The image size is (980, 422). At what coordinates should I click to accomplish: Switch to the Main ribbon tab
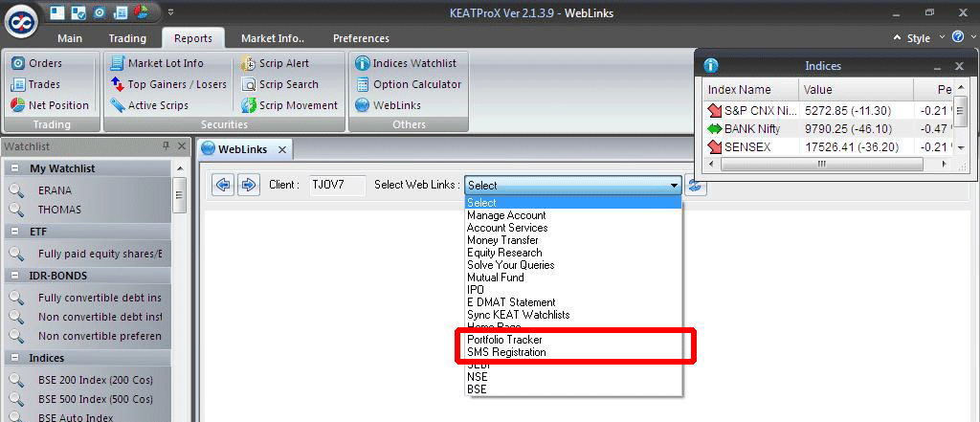[69, 38]
